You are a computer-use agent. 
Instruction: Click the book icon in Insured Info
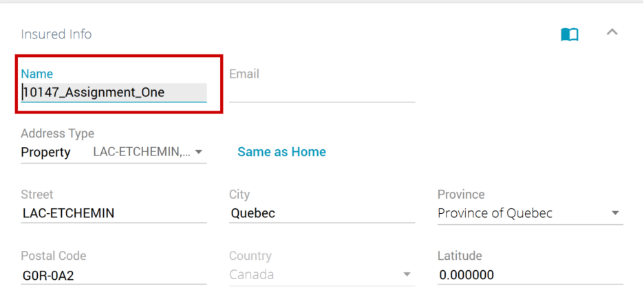pyautogui.click(x=569, y=34)
